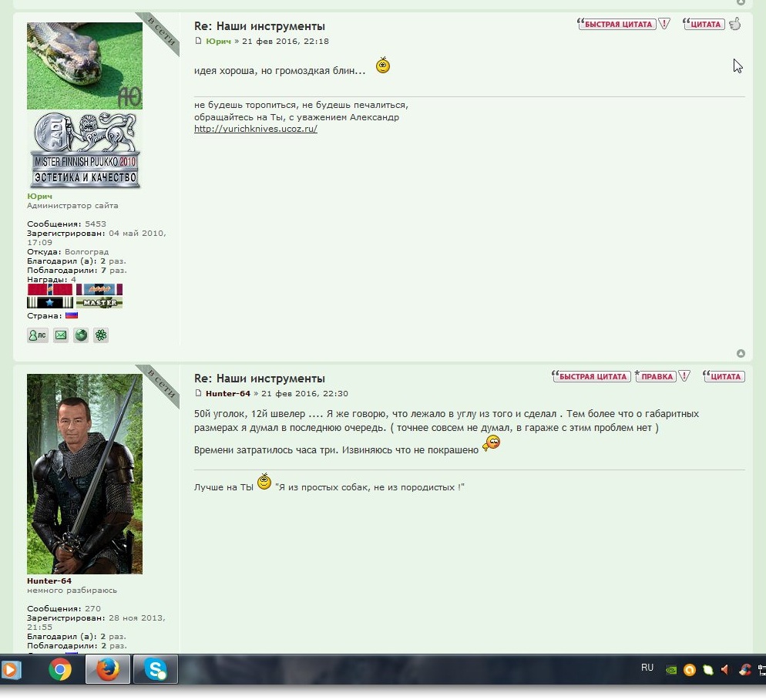Click the post permalink icon before Юрич

click(198, 41)
